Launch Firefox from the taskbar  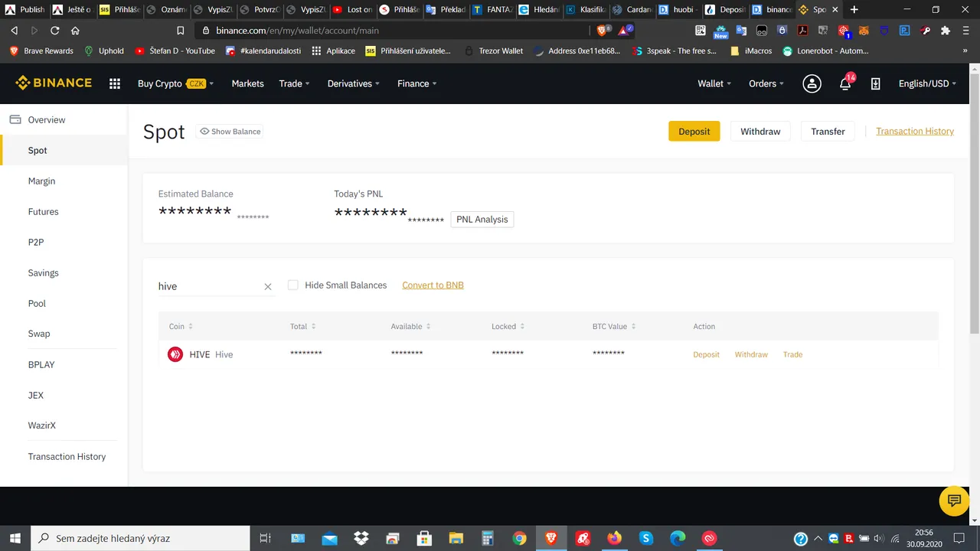point(614,538)
